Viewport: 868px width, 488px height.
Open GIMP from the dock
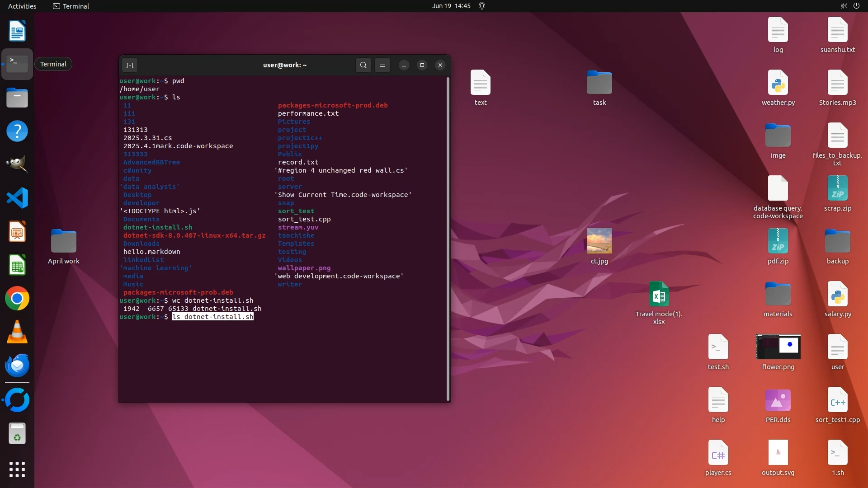coord(17,164)
